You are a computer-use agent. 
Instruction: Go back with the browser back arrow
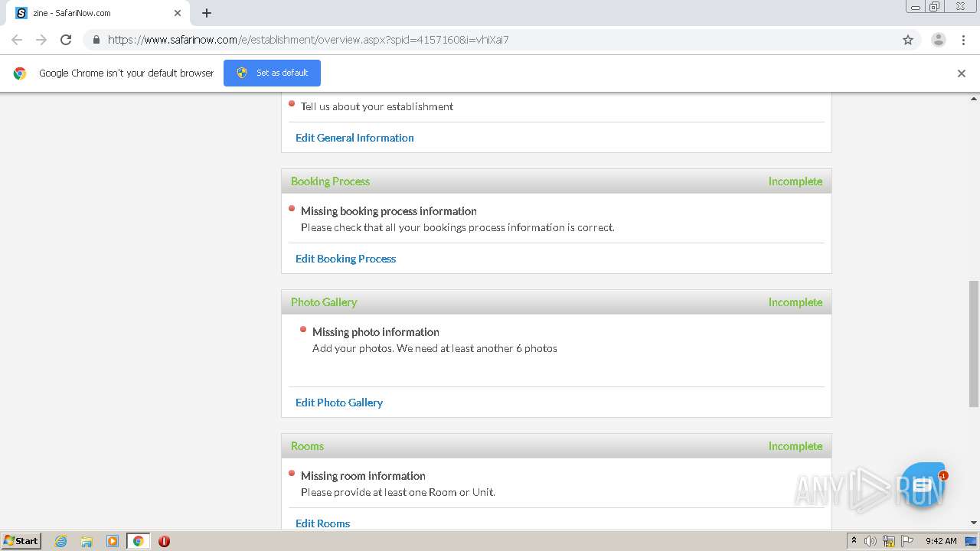[17, 40]
